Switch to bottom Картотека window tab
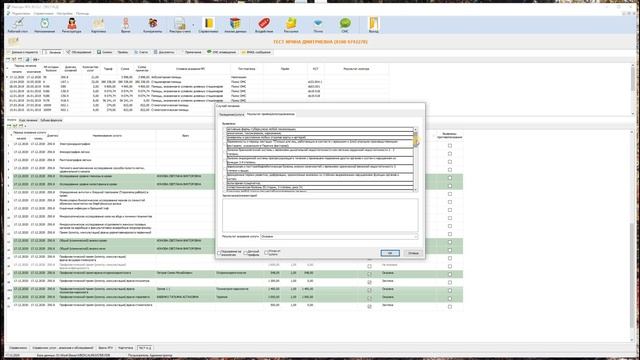Screen dimensions: 640x360 [x=126, y=348]
